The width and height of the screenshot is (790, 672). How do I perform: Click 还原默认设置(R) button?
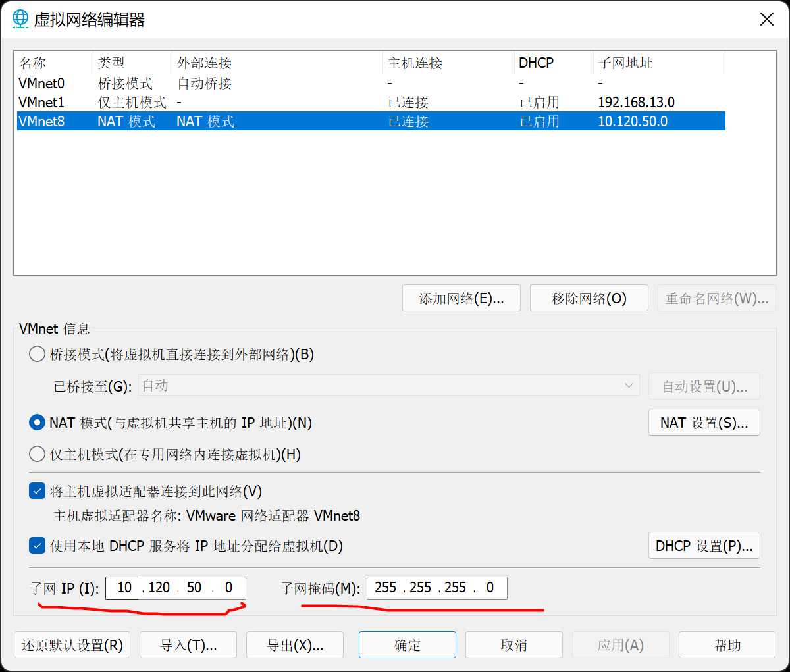coord(72,645)
